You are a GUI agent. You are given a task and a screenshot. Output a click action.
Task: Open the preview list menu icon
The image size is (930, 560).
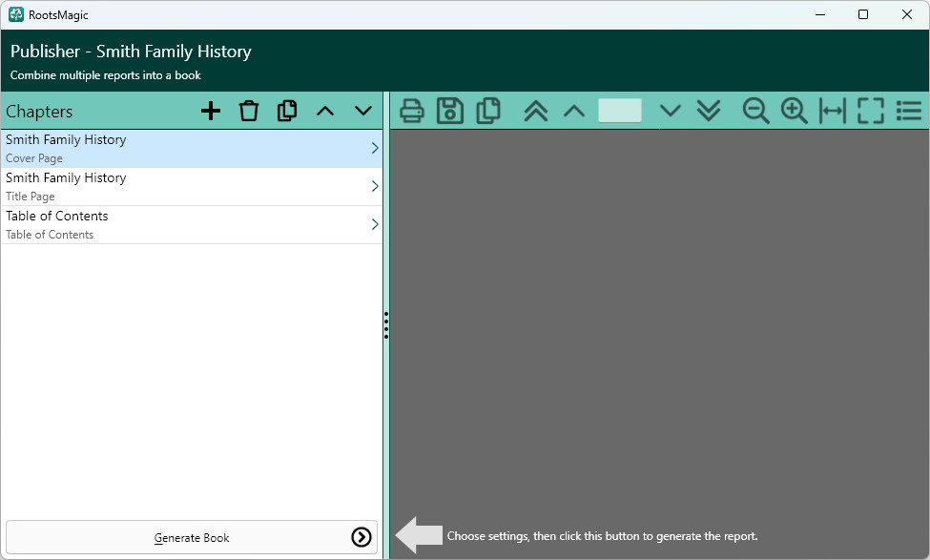point(909,111)
